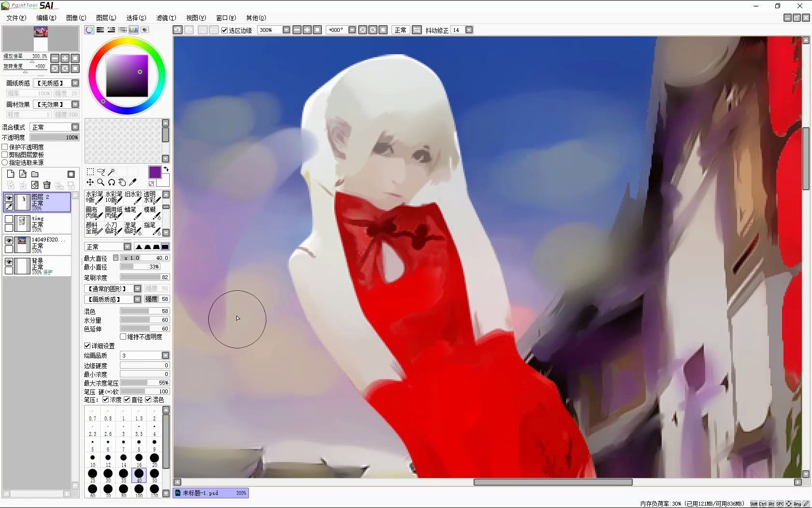812x508 pixels.
Task: Select the eyedropper color picker tool
Action: pyautogui.click(x=133, y=182)
